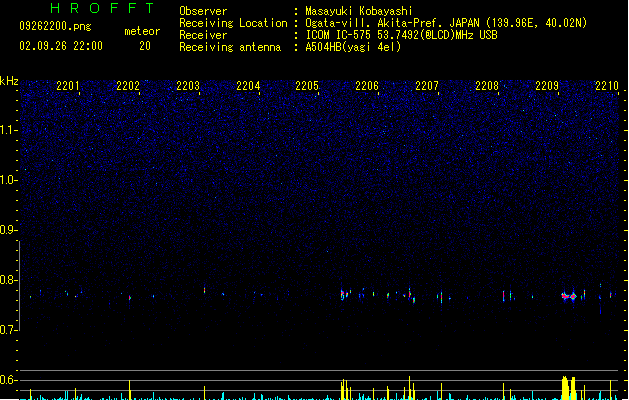629x400 pixels.
Task: Click the Receiver label
Action: click(203, 35)
